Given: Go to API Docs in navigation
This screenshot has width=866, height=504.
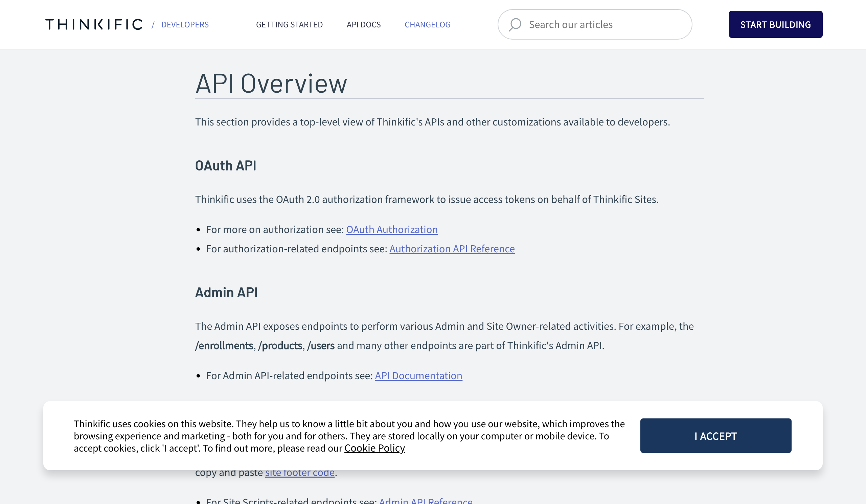Looking at the screenshot, I should tap(363, 24).
